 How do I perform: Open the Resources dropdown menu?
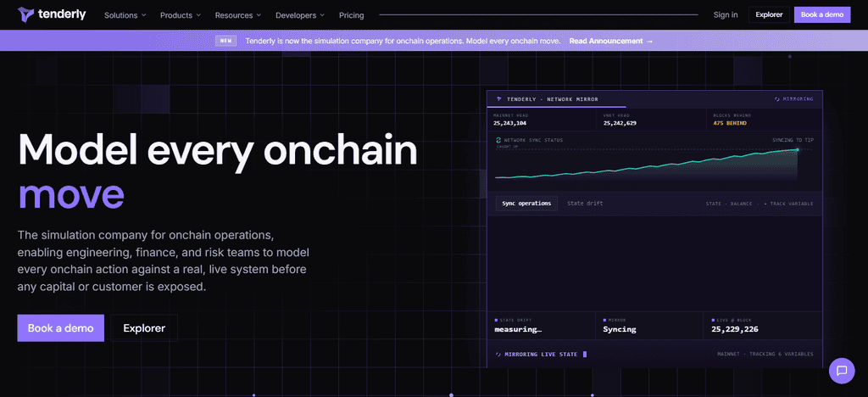point(238,15)
